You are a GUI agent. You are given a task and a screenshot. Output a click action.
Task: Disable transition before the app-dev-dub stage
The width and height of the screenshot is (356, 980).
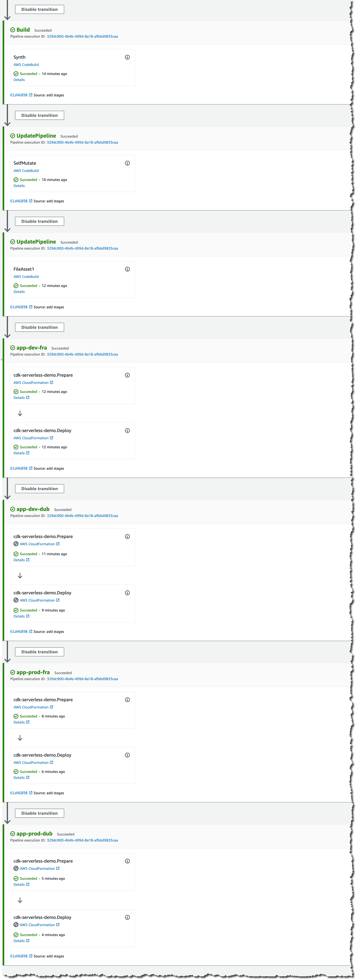(40, 488)
